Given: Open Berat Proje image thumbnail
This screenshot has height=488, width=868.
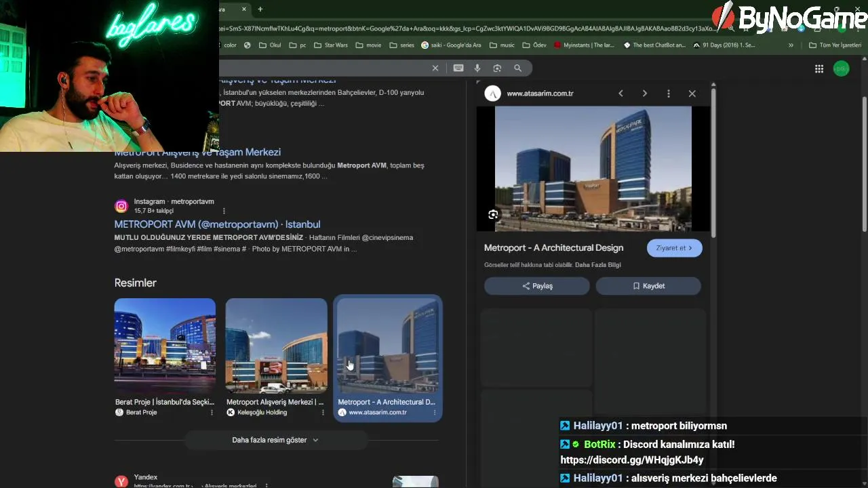Looking at the screenshot, I should [x=165, y=346].
